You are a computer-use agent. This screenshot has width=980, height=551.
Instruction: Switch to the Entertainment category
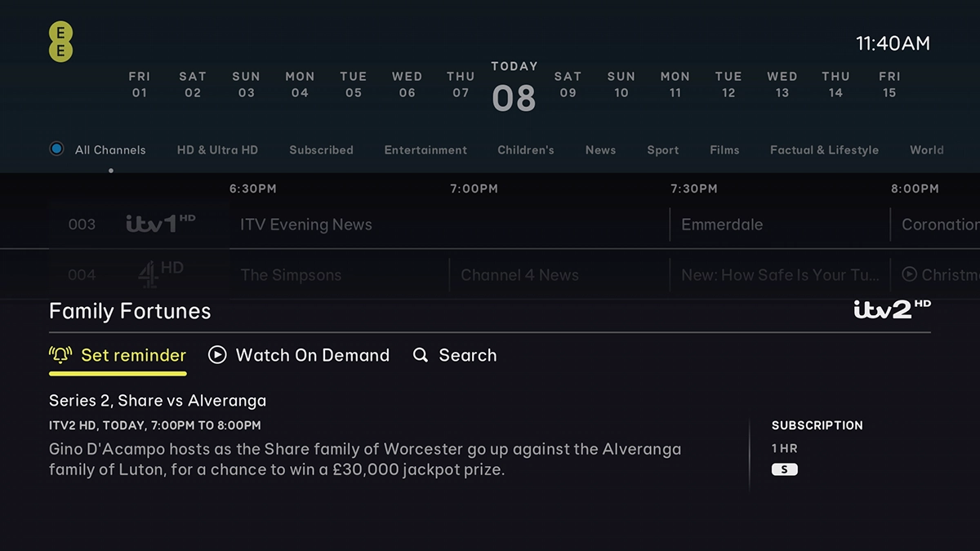[425, 150]
